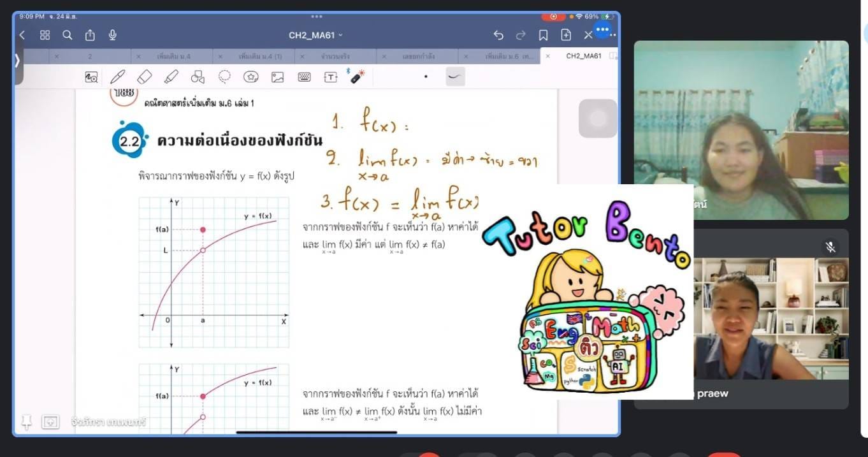Select the Eraser tool
868x457 pixels.
145,77
